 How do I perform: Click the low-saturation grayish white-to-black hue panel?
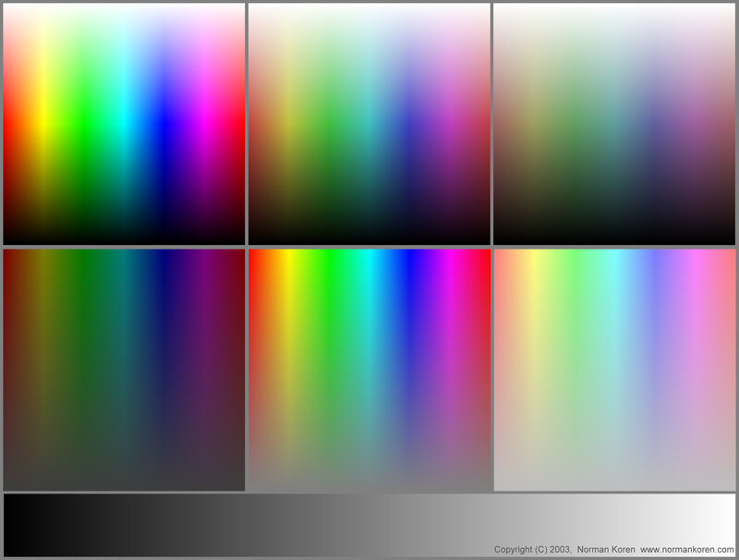point(614,124)
